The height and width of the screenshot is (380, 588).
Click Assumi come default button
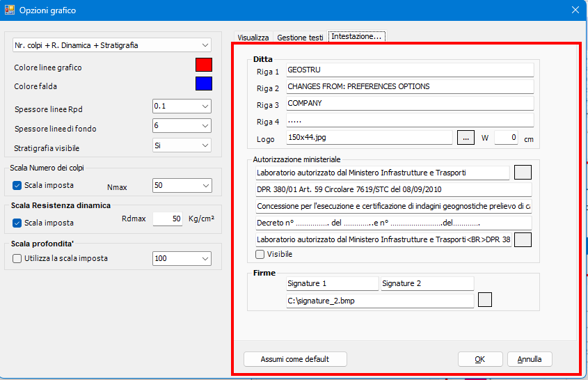pos(295,359)
